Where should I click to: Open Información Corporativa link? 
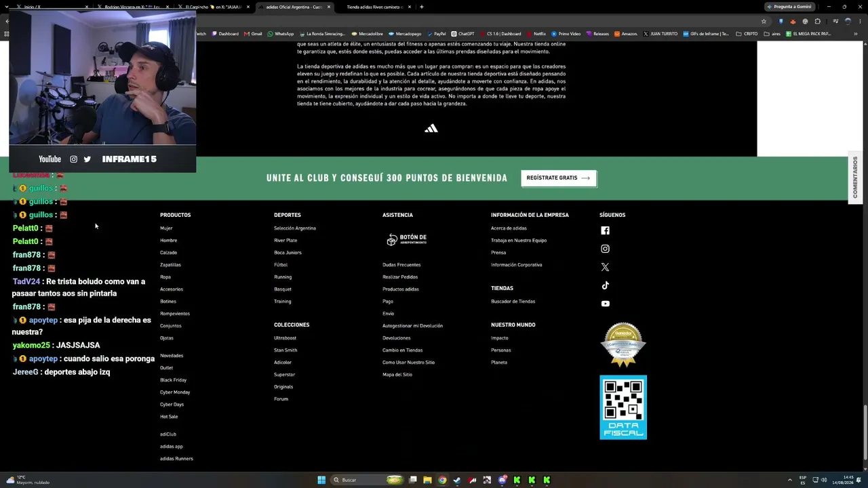pos(517,265)
